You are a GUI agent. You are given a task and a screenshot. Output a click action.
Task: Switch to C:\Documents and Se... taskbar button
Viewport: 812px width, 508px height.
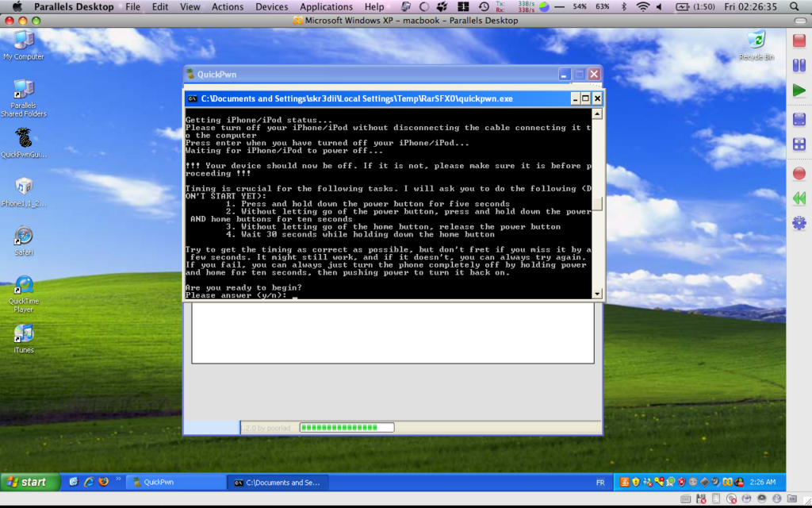pos(278,482)
